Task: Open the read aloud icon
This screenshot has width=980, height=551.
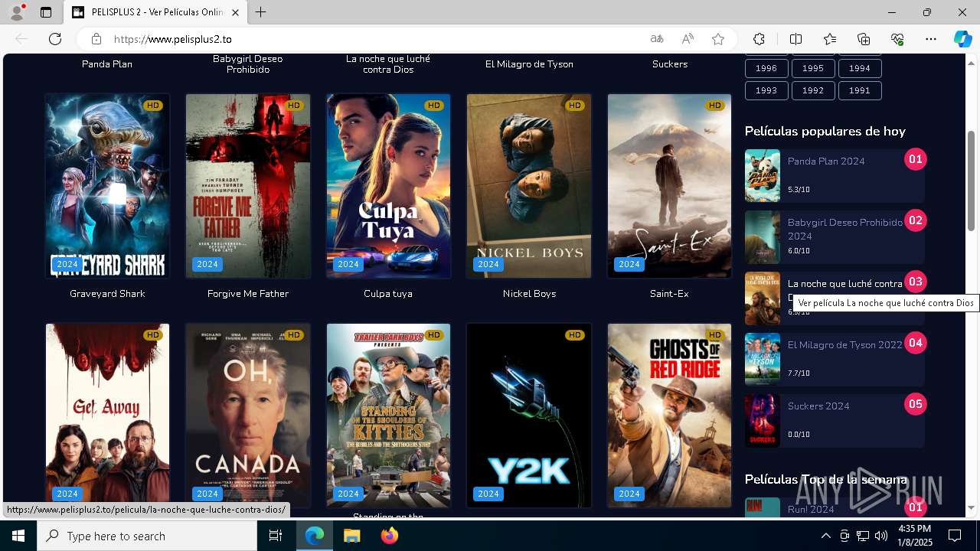Action: tap(688, 39)
